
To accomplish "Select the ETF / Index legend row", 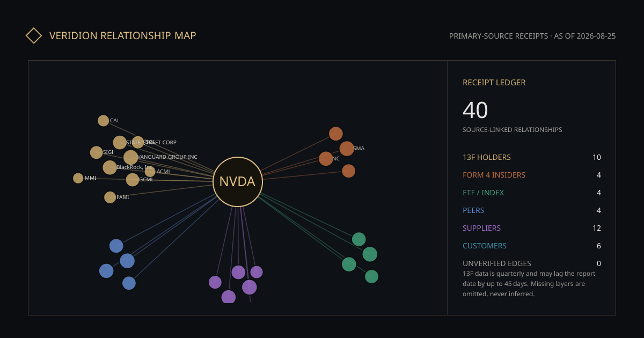I will pyautogui.click(x=532, y=193).
